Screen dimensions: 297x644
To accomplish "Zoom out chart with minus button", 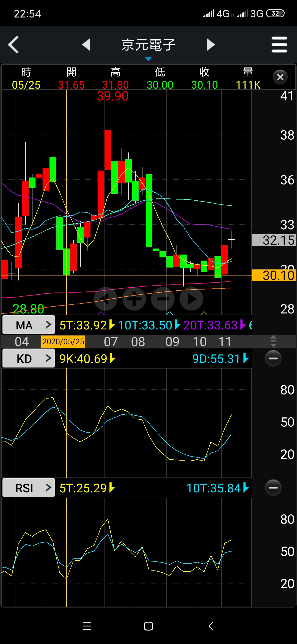I will click(163, 299).
